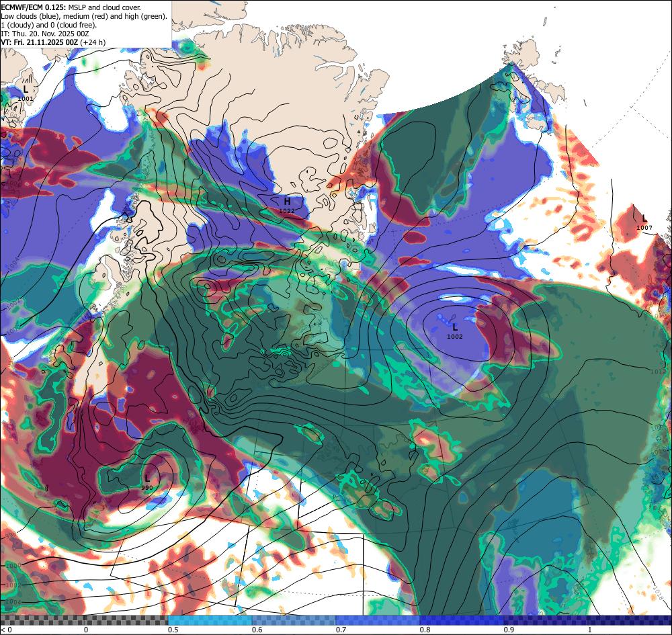Click the 0.7–0.8 blue colorbar segment
This screenshot has width=672, height=635.
[x=378, y=620]
